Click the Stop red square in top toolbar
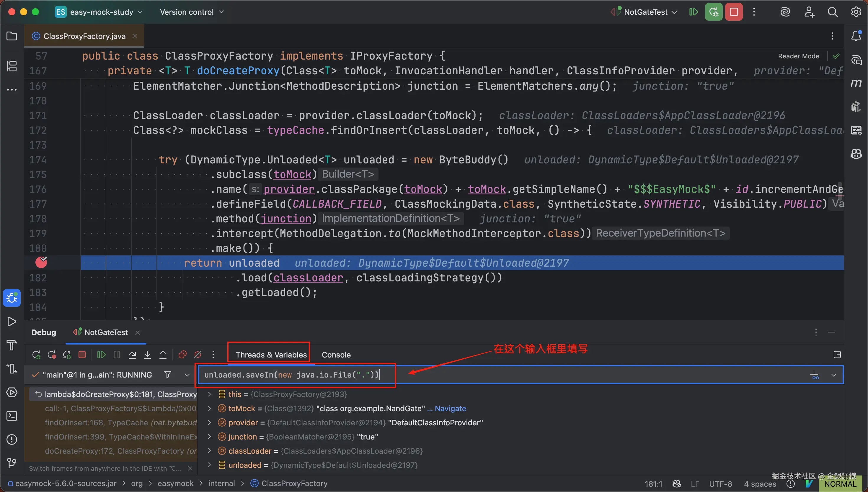 pyautogui.click(x=734, y=12)
